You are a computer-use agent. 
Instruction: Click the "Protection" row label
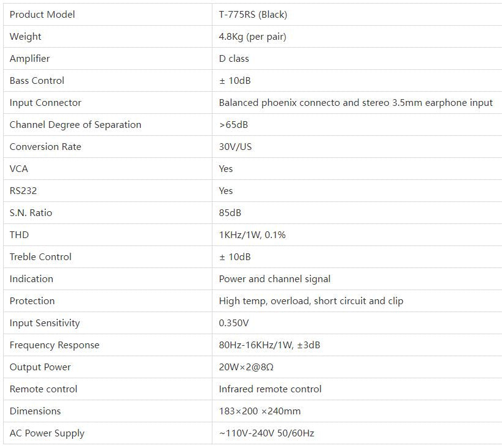point(32,301)
